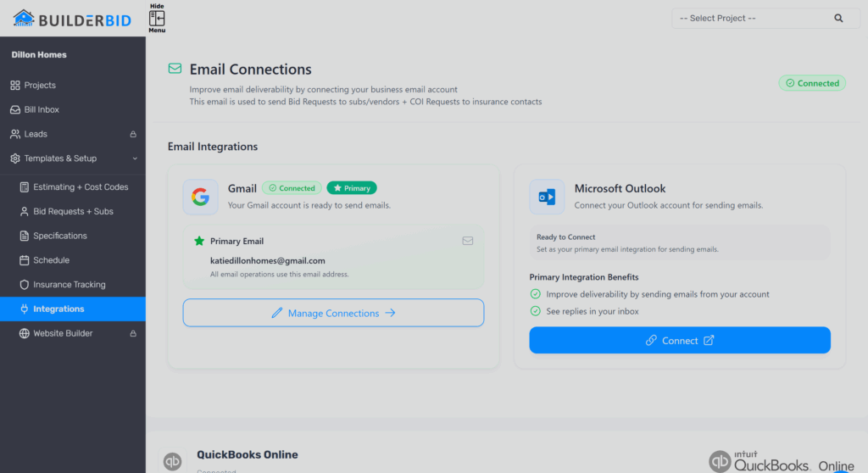Click the Gmail Connected status badge
Image resolution: width=868 pixels, height=473 pixels.
292,188
